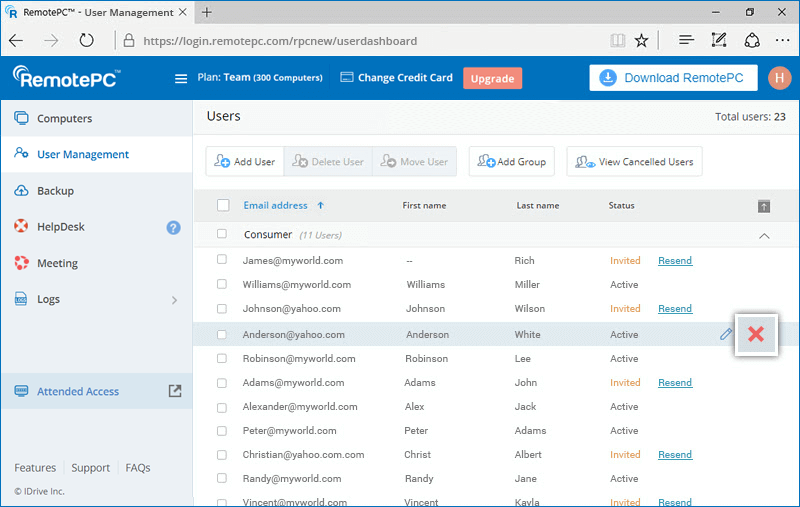Image resolution: width=800 pixels, height=507 pixels.
Task: Select Adams@myworld.com checkbox
Action: tap(221, 383)
